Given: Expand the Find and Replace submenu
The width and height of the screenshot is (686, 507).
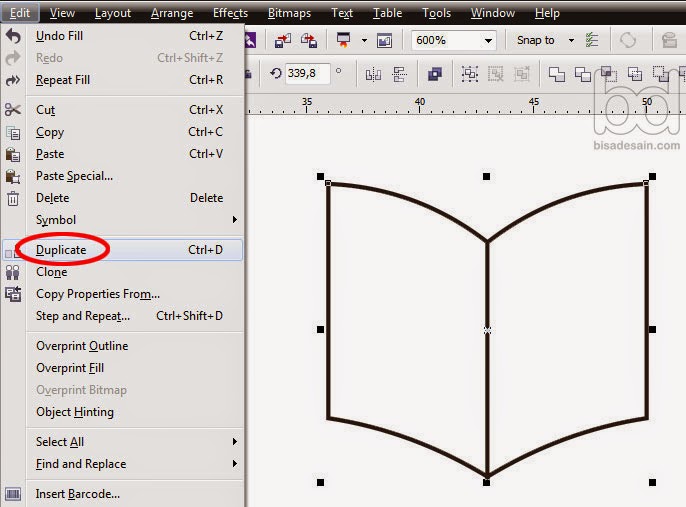Looking at the screenshot, I should [x=234, y=463].
